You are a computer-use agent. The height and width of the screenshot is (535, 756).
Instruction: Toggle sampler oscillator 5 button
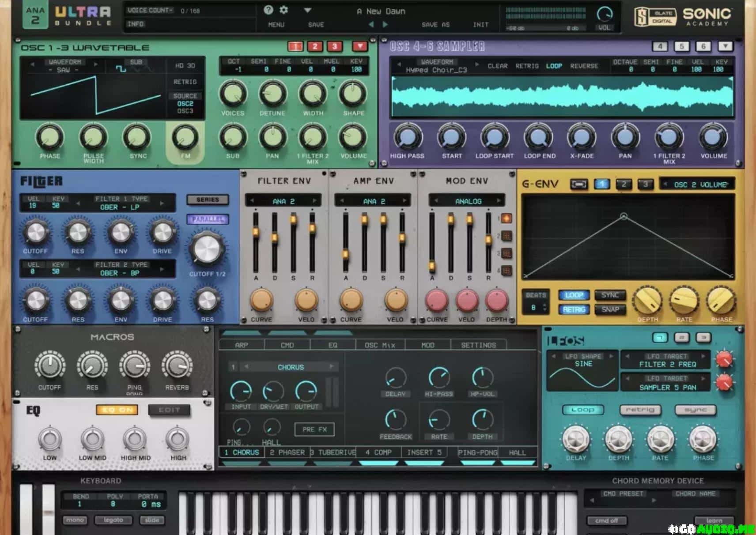(x=681, y=46)
